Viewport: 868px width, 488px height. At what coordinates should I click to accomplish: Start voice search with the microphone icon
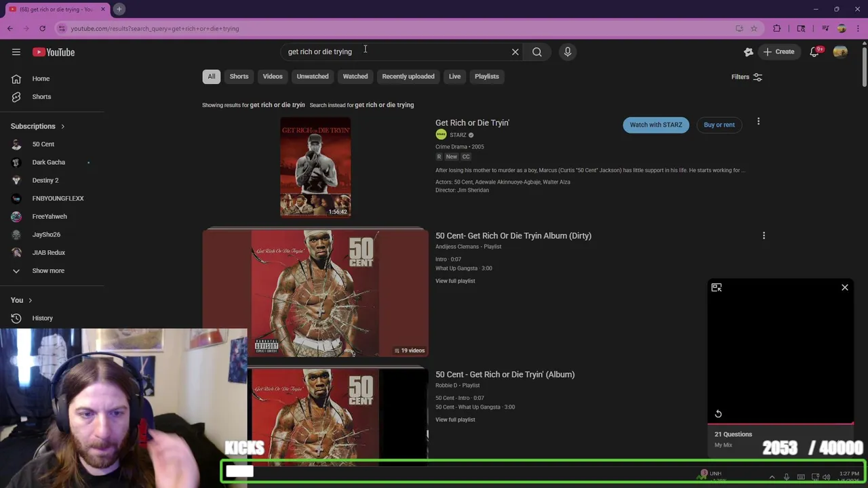pos(568,52)
